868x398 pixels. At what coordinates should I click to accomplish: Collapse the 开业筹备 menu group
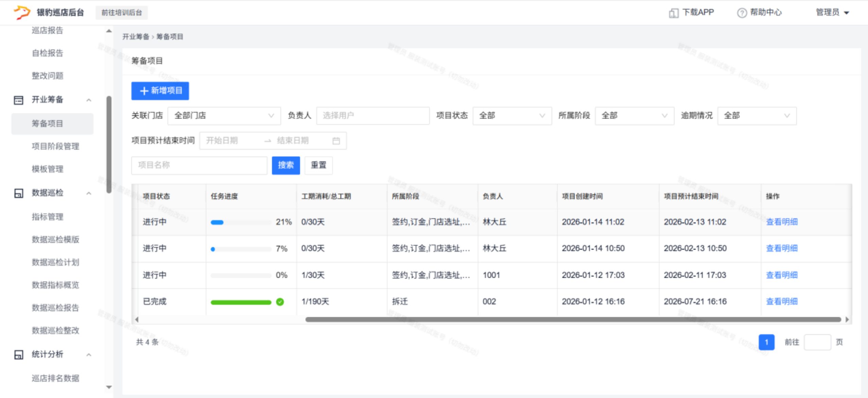(x=89, y=100)
